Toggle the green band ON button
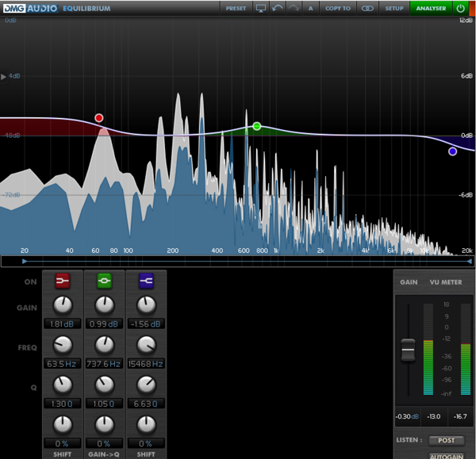The width and height of the screenshot is (476, 459). (x=104, y=281)
